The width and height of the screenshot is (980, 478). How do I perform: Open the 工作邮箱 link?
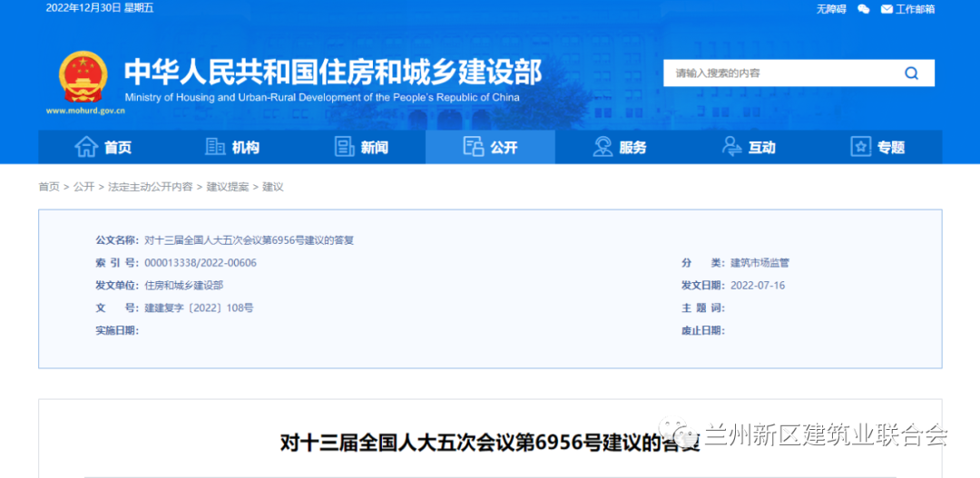tap(915, 9)
